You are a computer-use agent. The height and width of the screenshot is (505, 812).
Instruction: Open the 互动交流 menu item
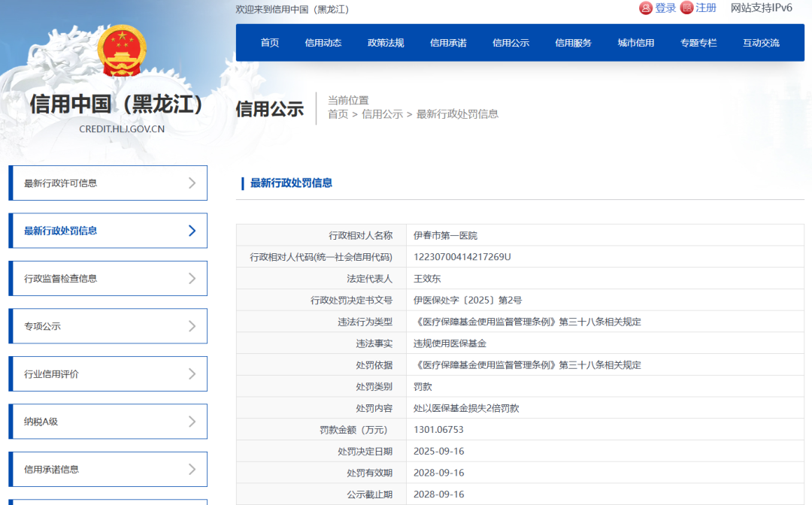(x=761, y=42)
